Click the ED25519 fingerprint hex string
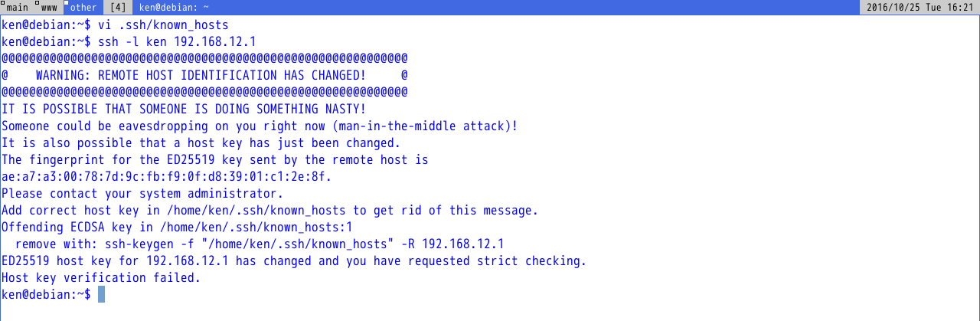The image size is (980, 321). click(166, 176)
